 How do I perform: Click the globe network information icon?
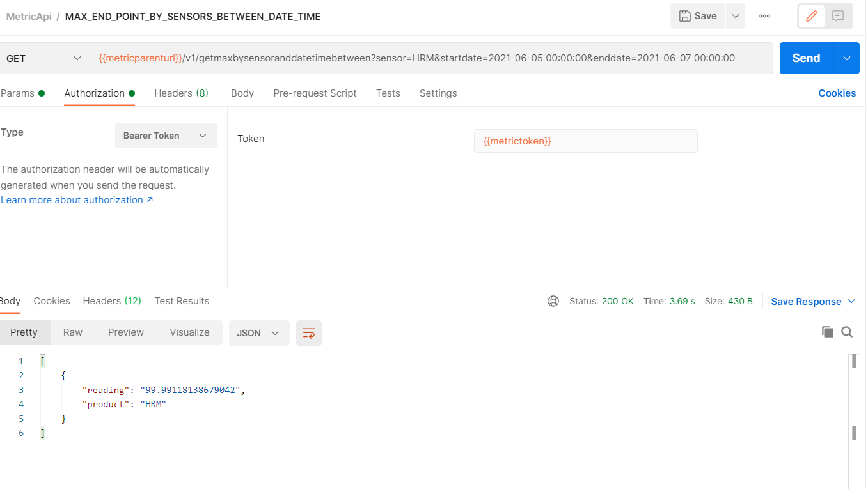click(553, 300)
